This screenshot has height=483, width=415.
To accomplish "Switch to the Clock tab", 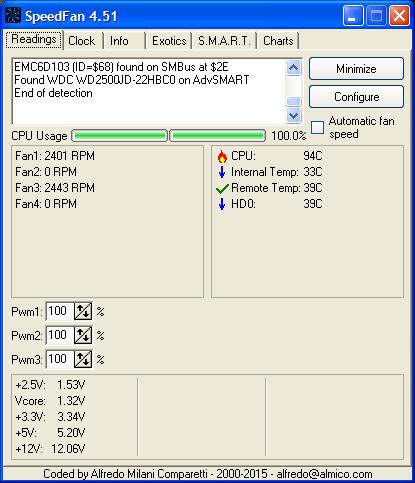I will click(83, 41).
